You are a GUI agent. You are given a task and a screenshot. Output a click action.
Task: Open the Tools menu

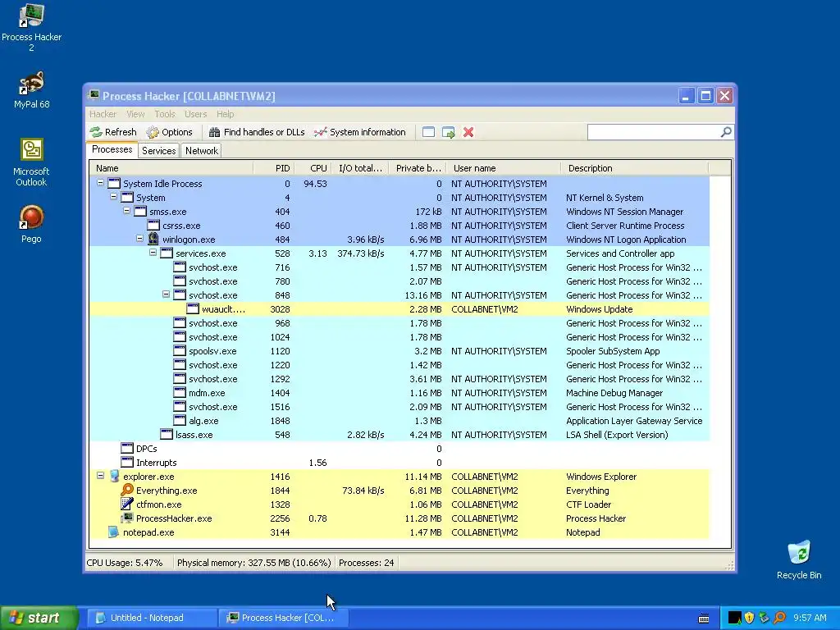164,114
